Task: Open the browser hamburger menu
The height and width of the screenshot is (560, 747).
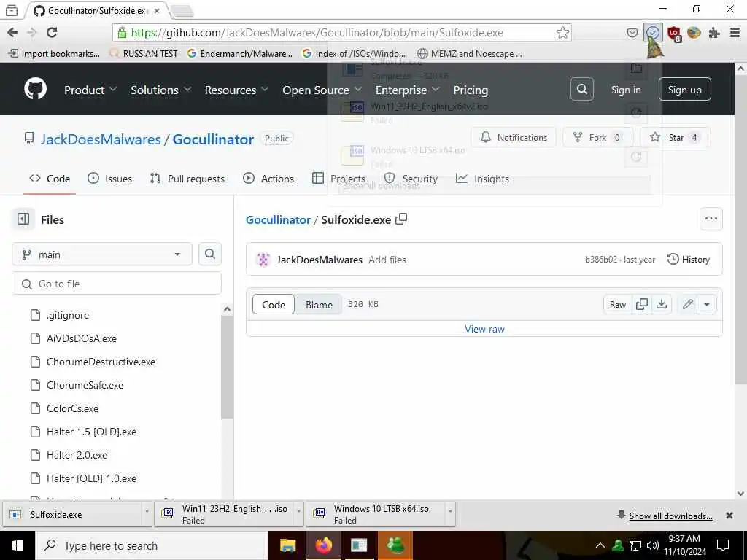Action: tap(735, 32)
